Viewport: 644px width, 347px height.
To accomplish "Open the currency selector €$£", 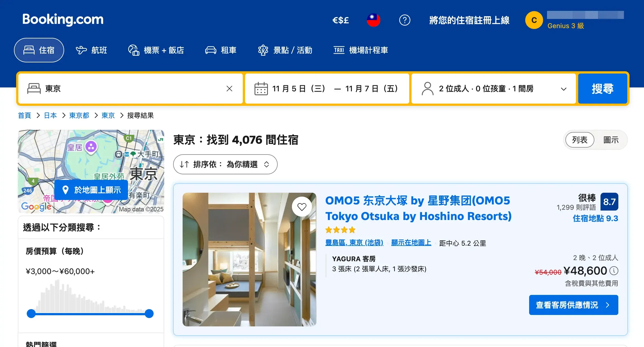I will [x=340, y=20].
